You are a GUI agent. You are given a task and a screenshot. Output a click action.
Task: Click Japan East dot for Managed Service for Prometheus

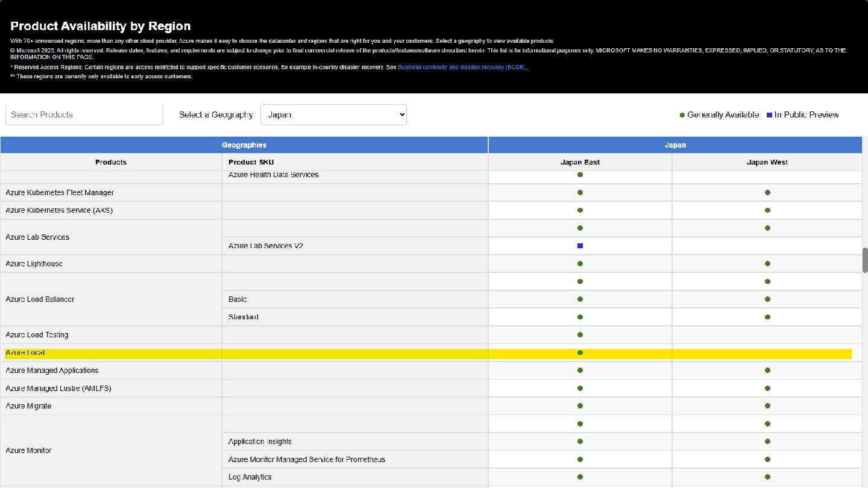click(580, 459)
